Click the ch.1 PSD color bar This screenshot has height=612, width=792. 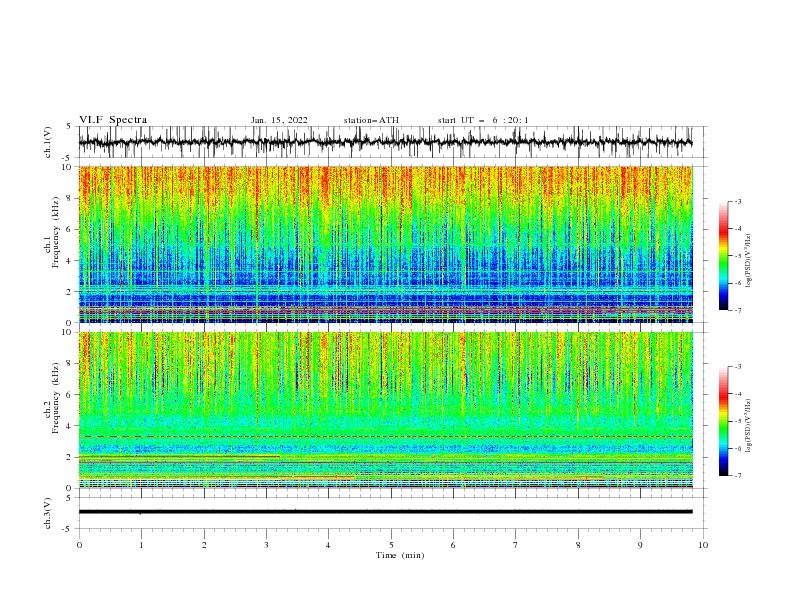click(723, 256)
